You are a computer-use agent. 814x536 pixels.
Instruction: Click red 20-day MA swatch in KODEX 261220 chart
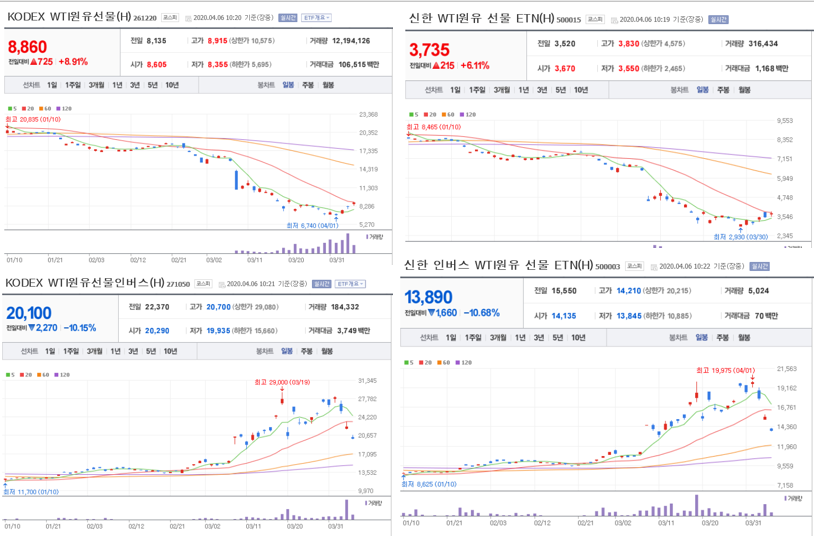24,109
